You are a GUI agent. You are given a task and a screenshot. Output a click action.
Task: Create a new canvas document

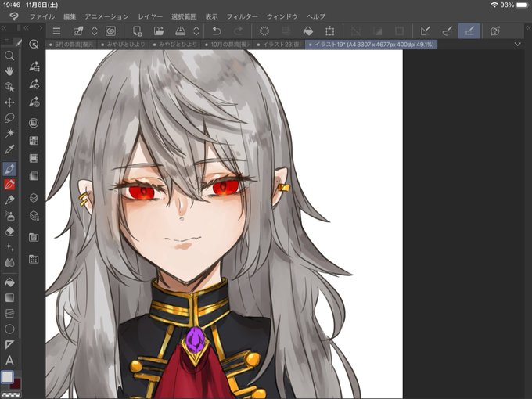[138, 31]
